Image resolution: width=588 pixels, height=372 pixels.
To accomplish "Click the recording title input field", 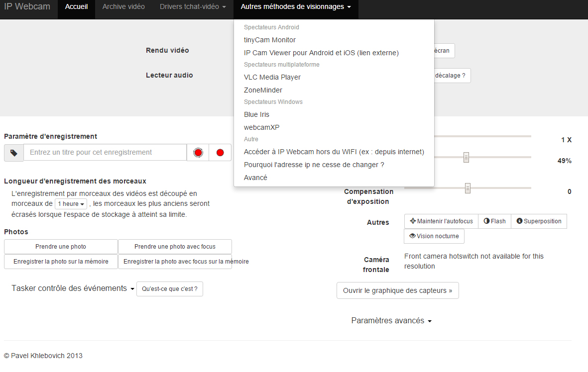I will point(106,153).
